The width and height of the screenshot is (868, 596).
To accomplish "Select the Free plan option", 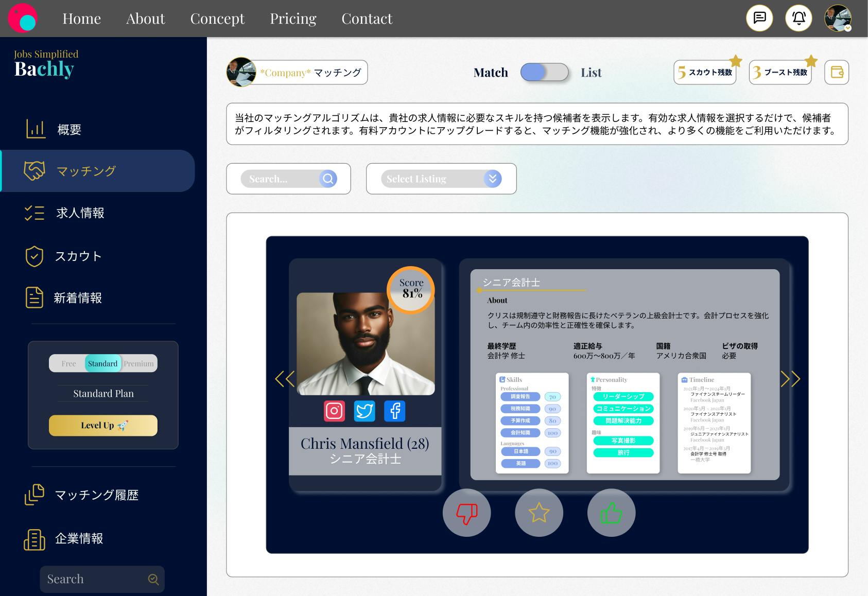I will tap(68, 363).
